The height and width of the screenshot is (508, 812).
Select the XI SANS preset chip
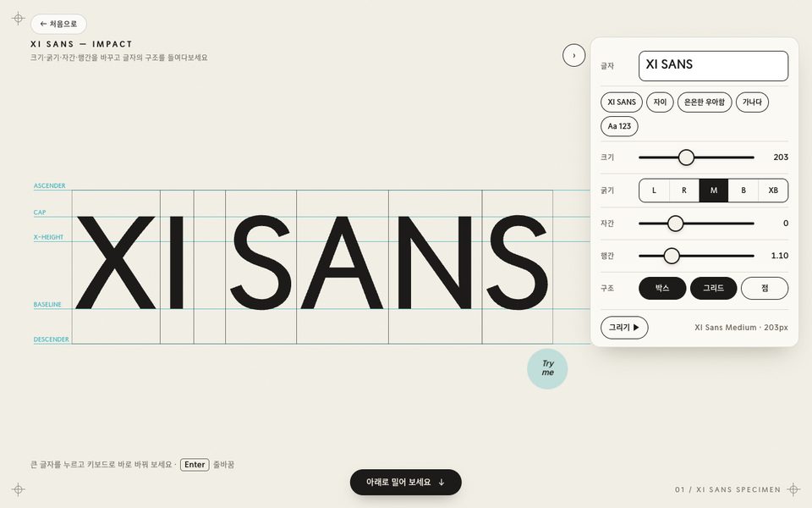[622, 102]
